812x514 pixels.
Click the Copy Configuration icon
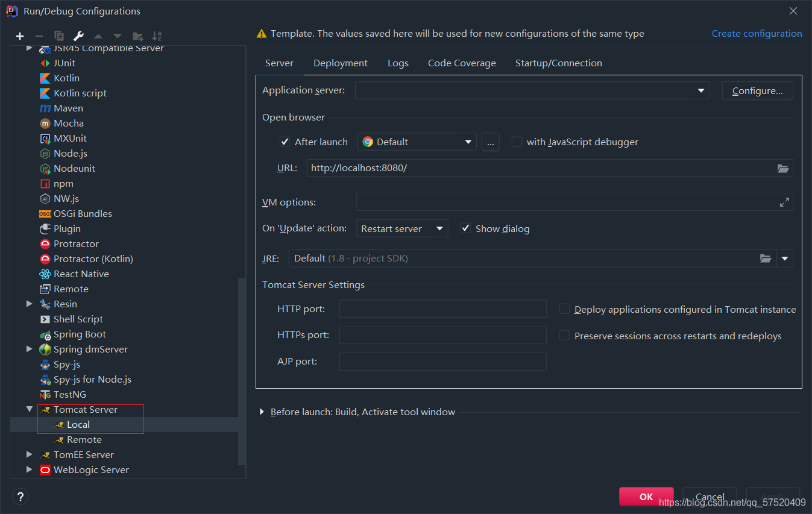(x=58, y=36)
